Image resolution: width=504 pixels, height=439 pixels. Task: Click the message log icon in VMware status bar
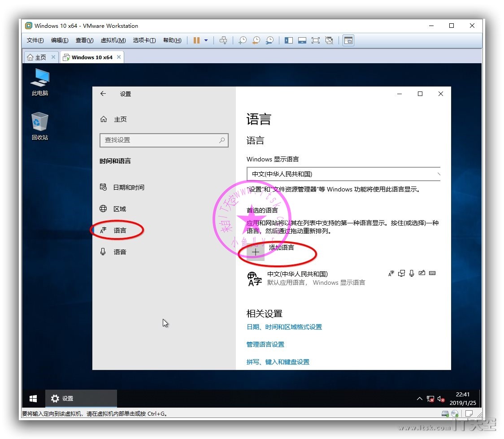(469, 413)
